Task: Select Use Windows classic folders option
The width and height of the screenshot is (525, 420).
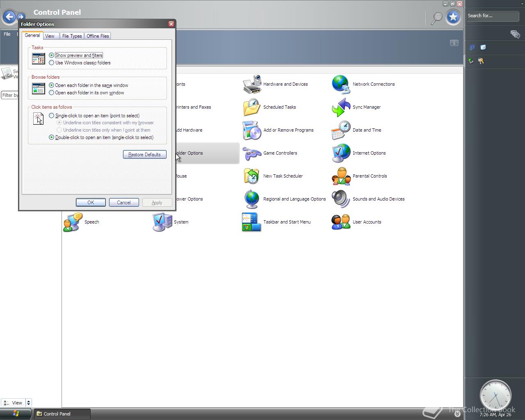Action: click(x=80, y=63)
